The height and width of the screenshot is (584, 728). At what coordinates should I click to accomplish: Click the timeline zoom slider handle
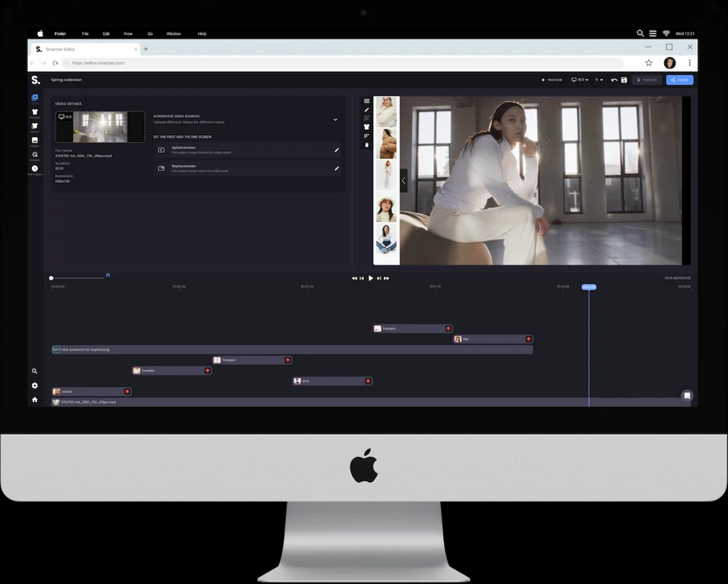pyautogui.click(x=51, y=278)
